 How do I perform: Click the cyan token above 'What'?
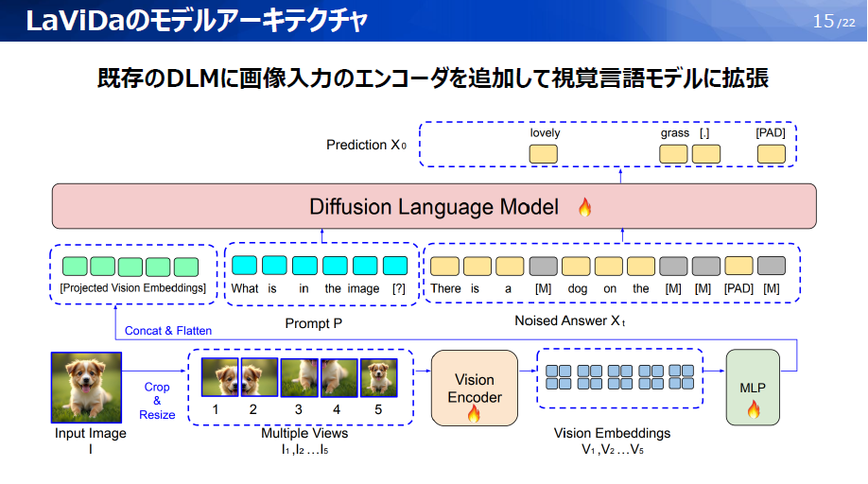coord(244,266)
